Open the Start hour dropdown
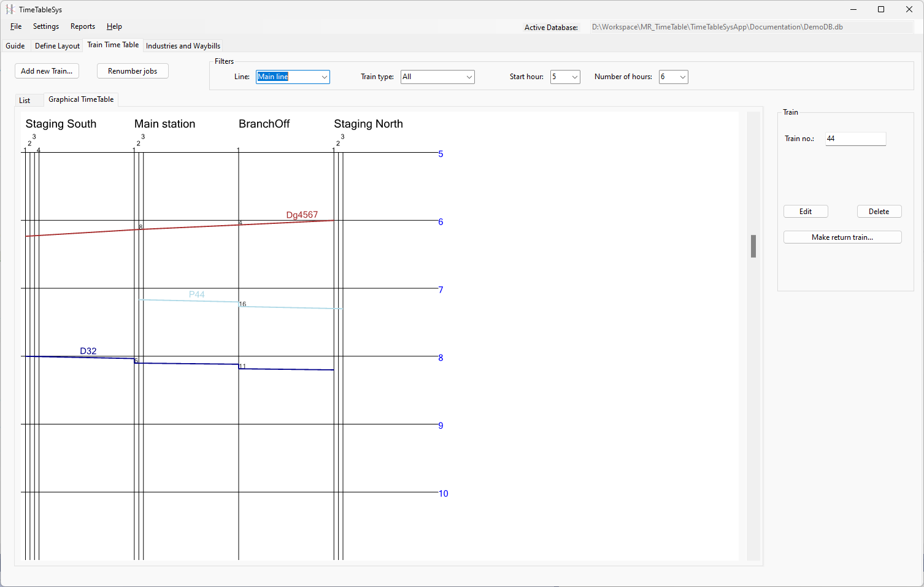The width and height of the screenshot is (924, 587). click(x=565, y=77)
